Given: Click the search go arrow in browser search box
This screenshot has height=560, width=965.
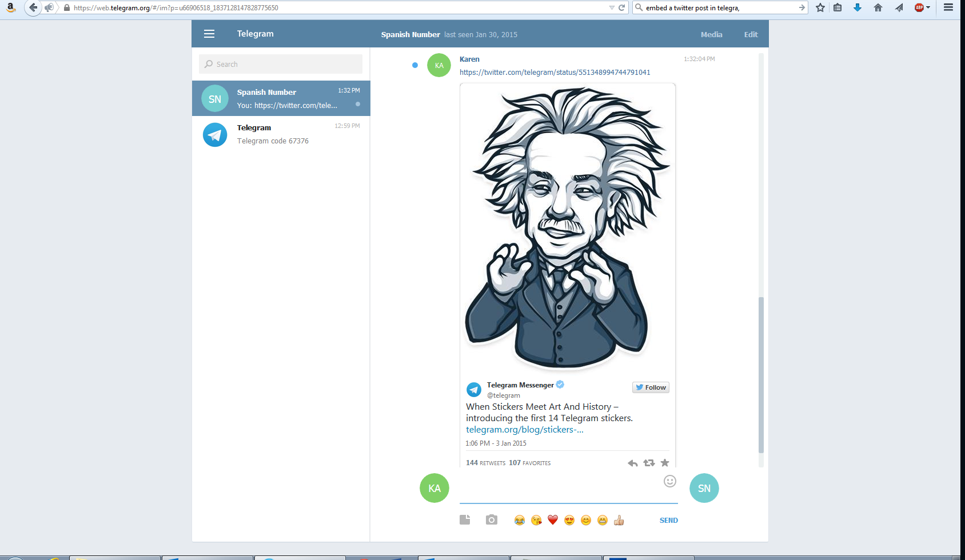Looking at the screenshot, I should point(801,8).
